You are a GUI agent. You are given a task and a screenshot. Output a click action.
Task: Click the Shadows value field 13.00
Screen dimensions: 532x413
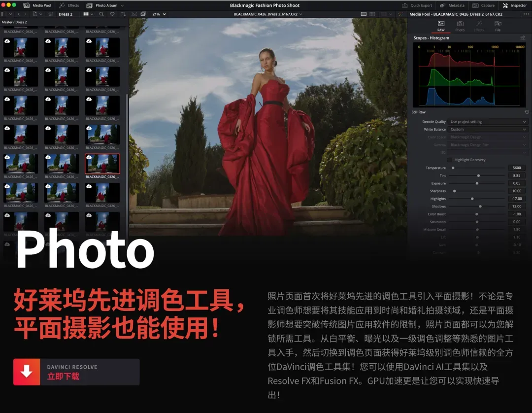click(x=516, y=206)
